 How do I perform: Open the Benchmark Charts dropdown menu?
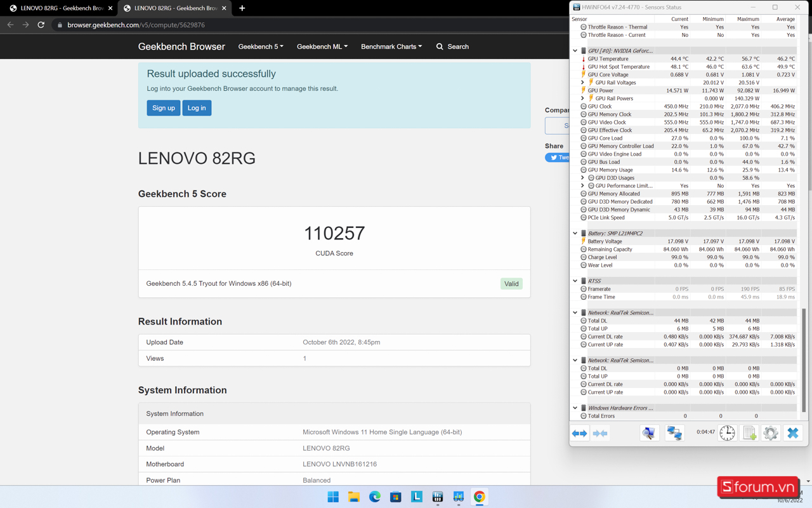tap(391, 46)
